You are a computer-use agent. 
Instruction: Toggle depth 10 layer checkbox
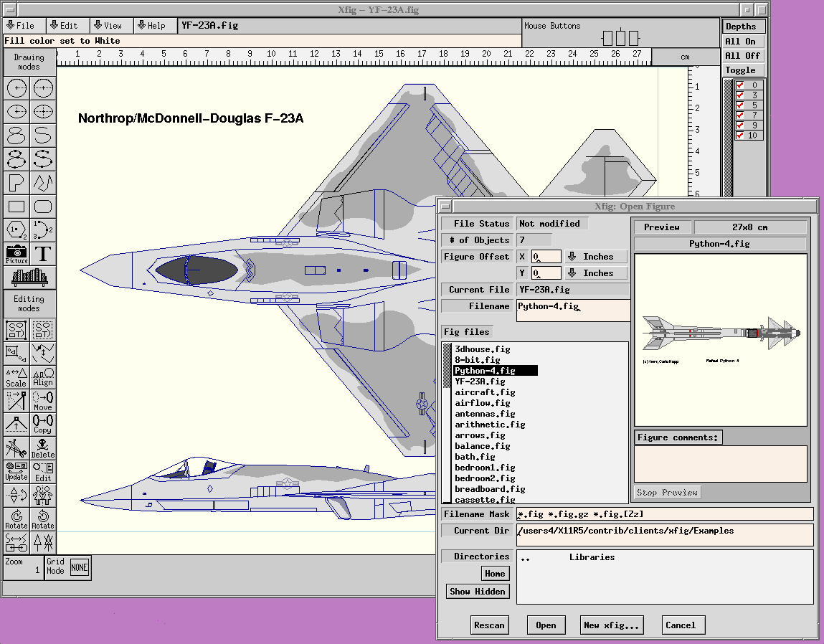740,136
